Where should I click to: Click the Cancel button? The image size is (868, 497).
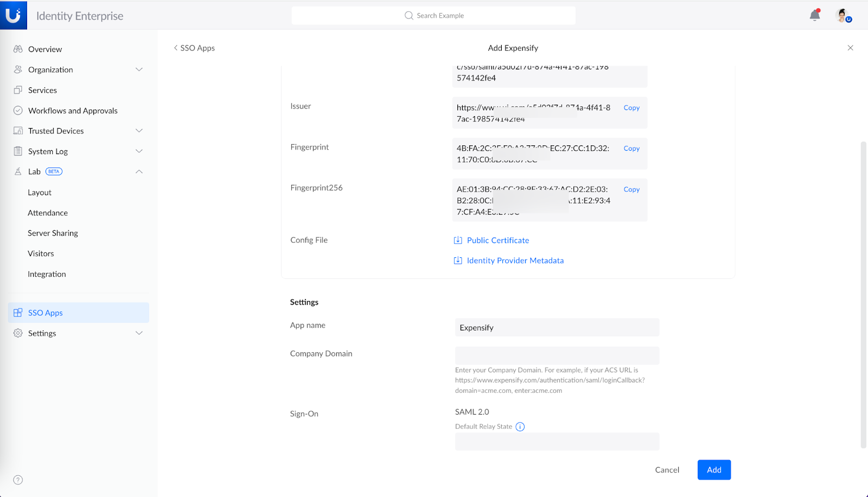click(667, 469)
